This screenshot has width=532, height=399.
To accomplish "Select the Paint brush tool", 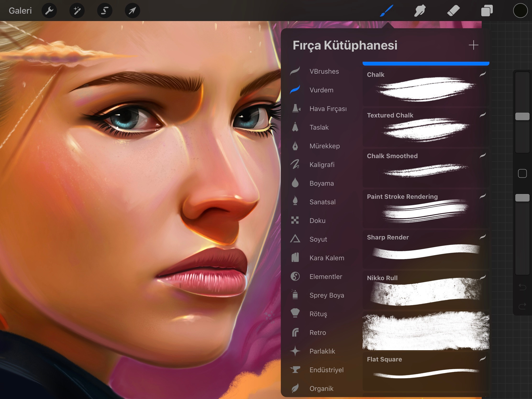I will point(387,11).
